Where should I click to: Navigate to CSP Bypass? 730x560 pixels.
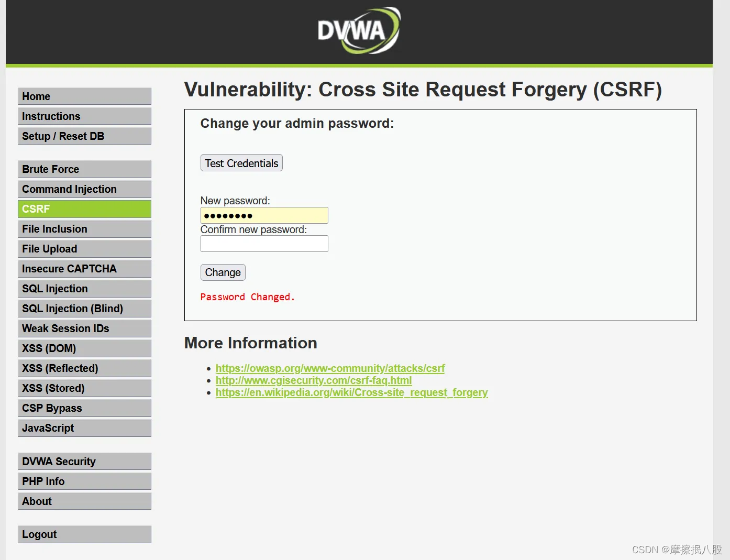click(x=84, y=408)
